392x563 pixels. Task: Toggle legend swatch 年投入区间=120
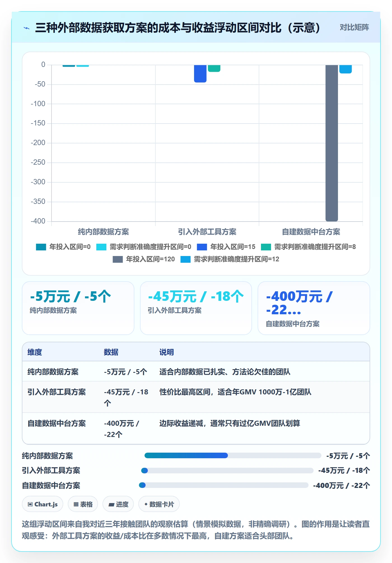point(118,259)
